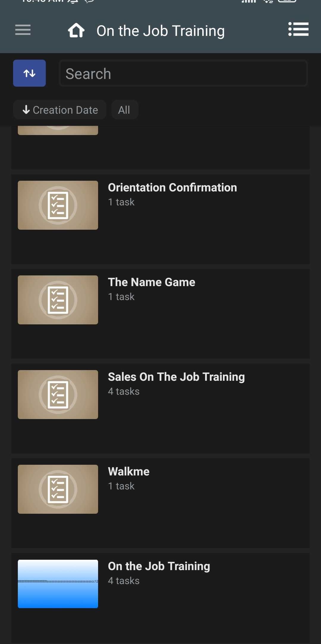Toggle descending order on Creation Date filter
The height and width of the screenshot is (644, 321).
pyautogui.click(x=59, y=110)
